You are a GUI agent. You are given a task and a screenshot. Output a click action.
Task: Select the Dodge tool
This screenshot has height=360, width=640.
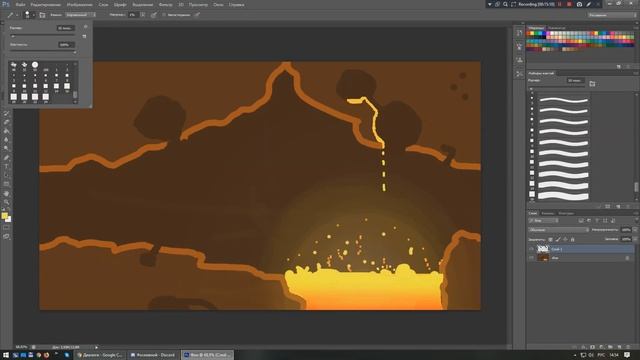7,149
